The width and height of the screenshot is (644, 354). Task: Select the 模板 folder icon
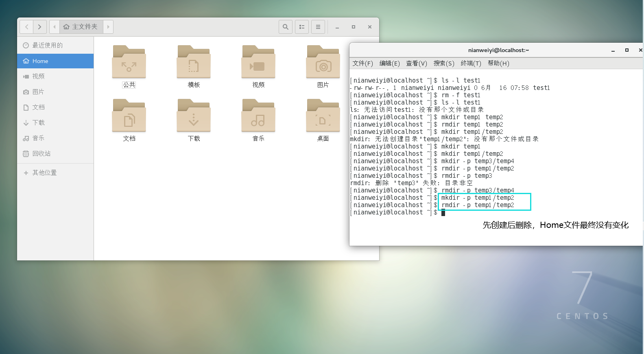(x=194, y=61)
